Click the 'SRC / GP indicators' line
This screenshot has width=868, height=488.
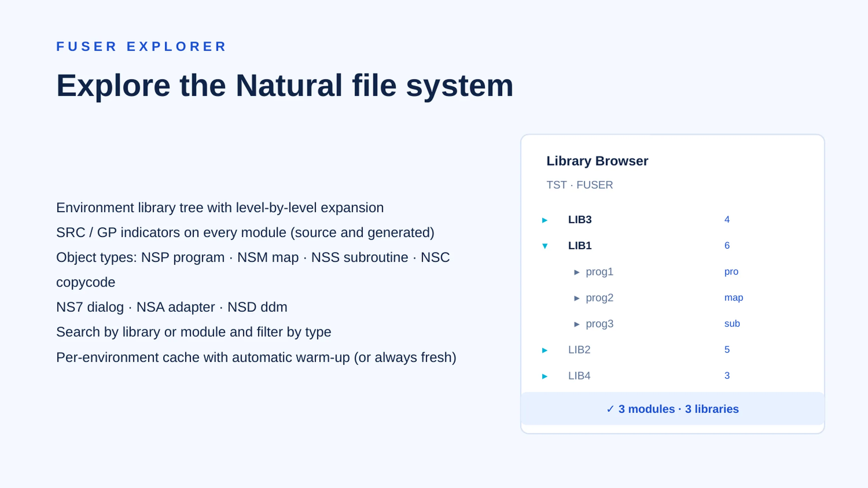click(245, 233)
